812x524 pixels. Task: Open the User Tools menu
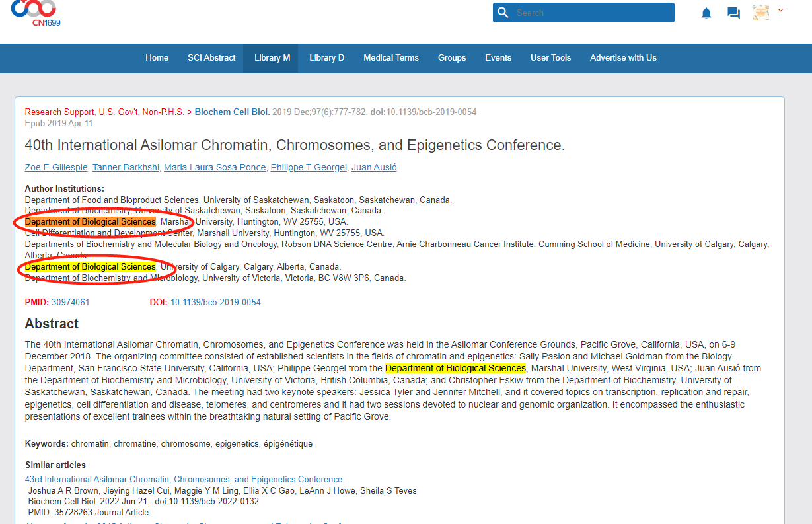click(x=550, y=58)
